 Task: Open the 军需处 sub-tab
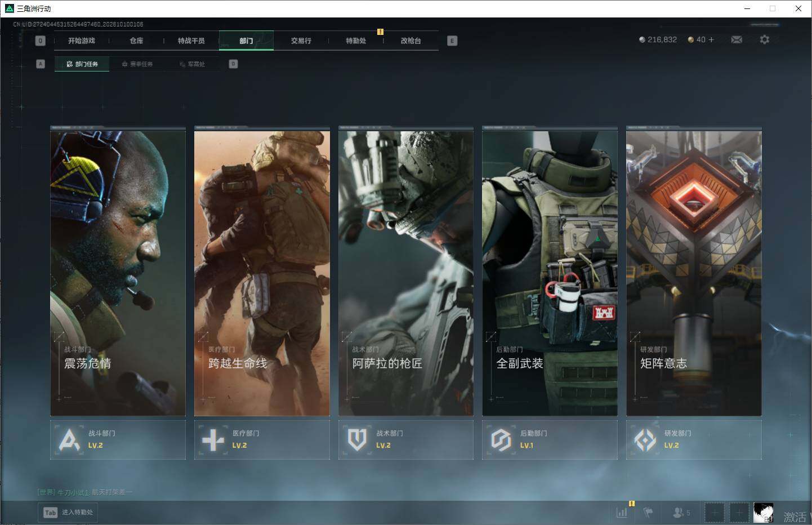(192, 64)
